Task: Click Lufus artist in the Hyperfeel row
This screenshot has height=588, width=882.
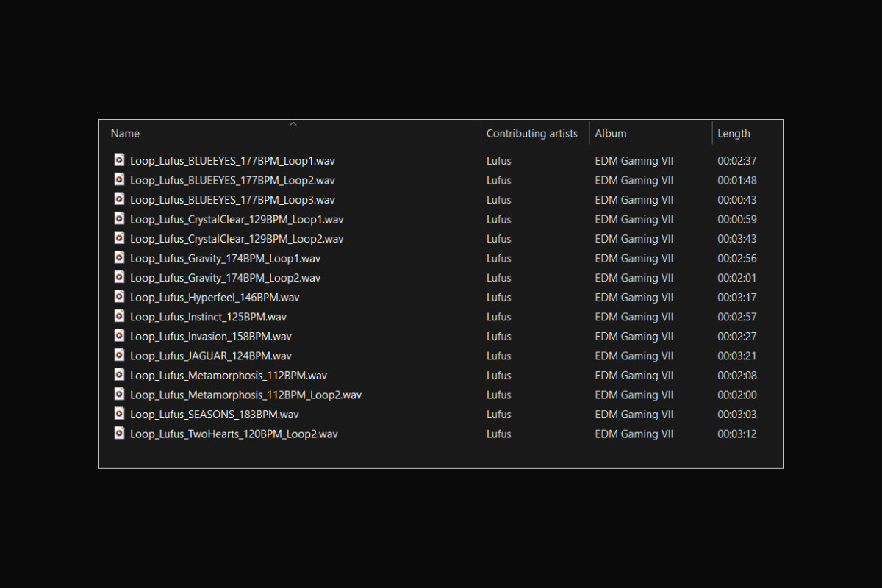Action: tap(498, 298)
